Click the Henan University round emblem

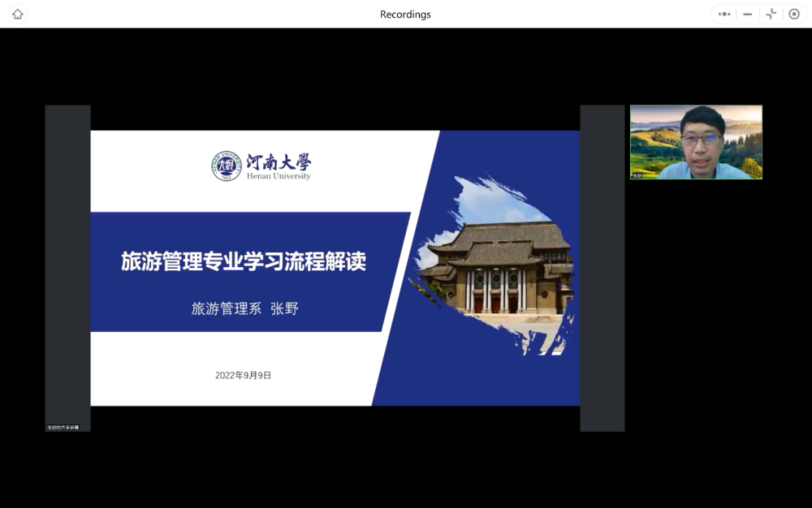pos(226,166)
